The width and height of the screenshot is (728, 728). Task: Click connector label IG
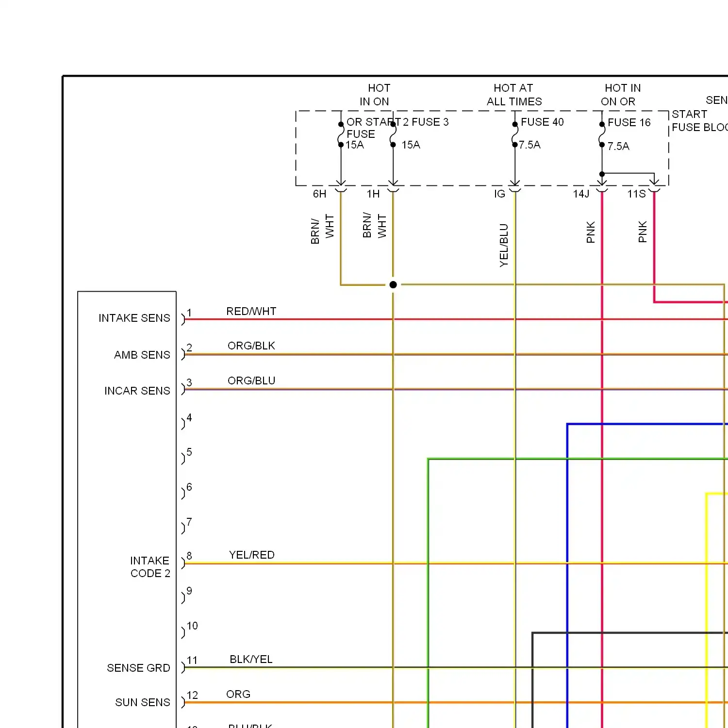[x=499, y=194]
